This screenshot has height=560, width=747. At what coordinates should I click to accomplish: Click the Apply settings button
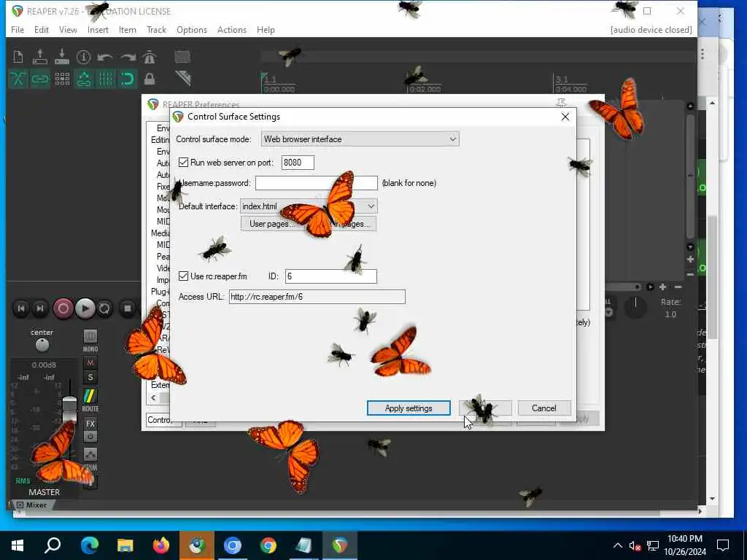coord(409,408)
